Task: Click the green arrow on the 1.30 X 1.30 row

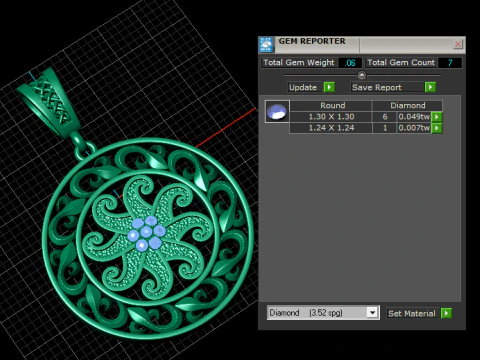Action: tap(437, 117)
